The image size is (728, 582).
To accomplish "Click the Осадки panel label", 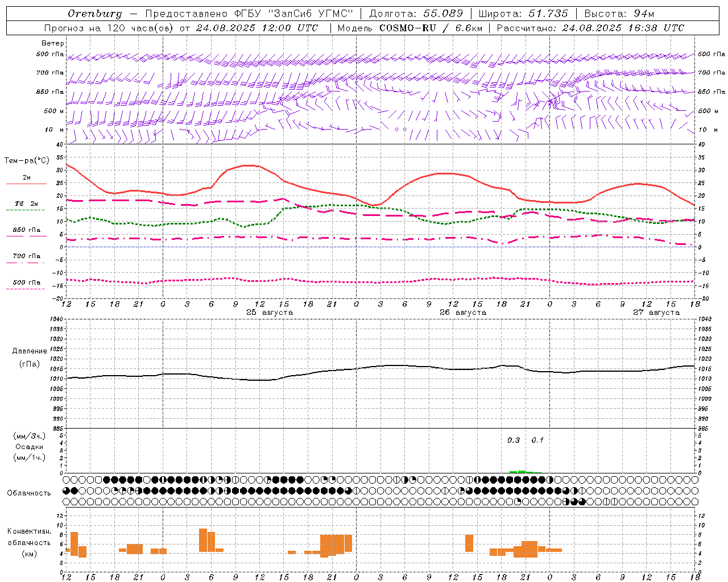I will (30, 447).
